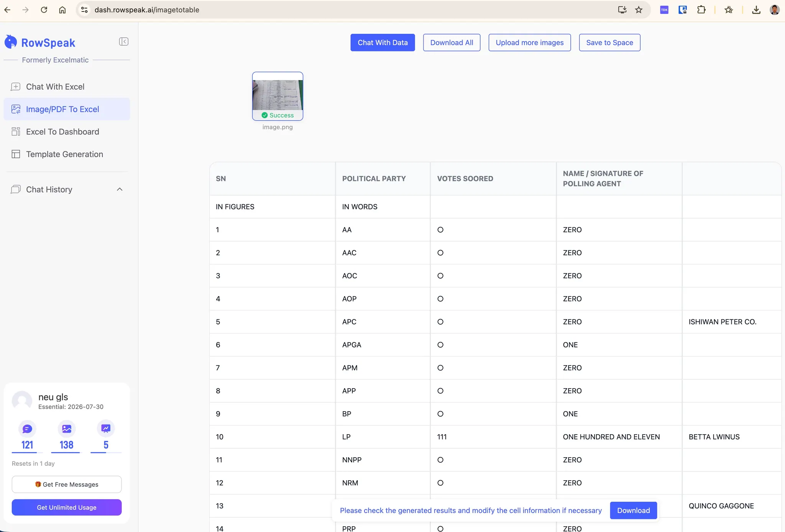
Task: Open the browser extensions puzzle icon
Action: click(701, 10)
